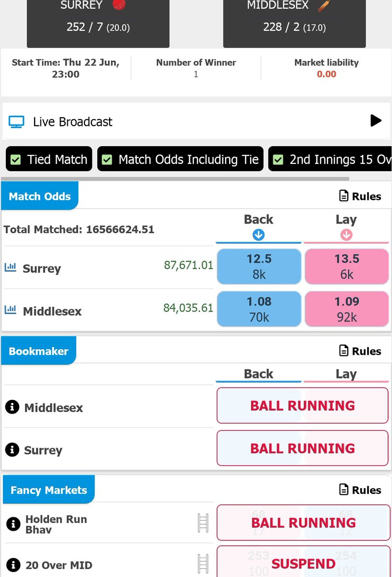Open Rules for Bookmaker

[360, 351]
